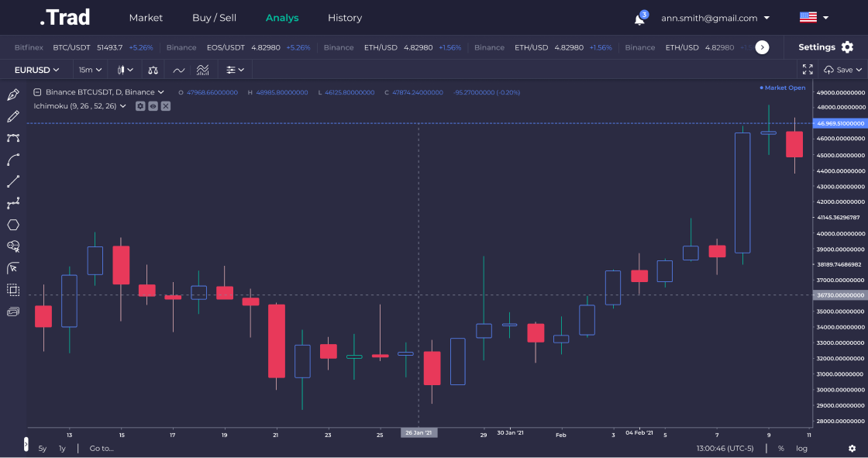Enter fullscreen chart mode

coord(808,70)
